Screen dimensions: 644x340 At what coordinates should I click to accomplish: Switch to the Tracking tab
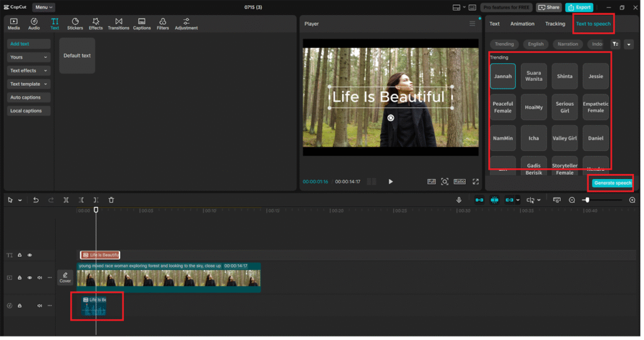pos(555,24)
